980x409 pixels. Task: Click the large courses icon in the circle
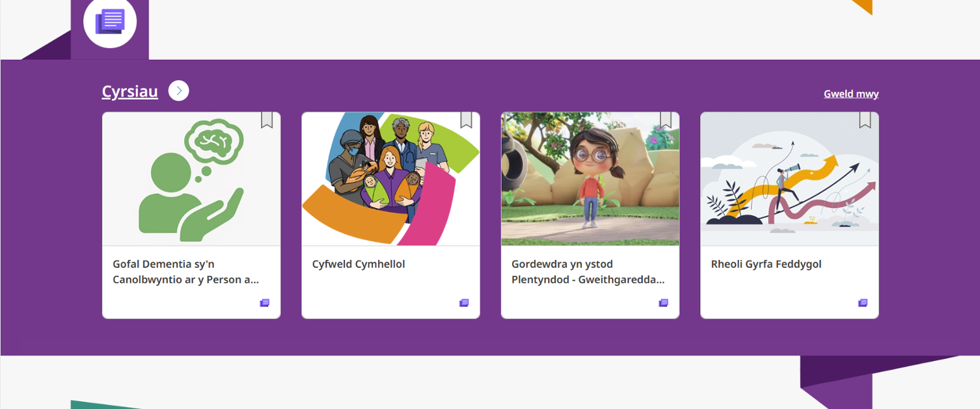coord(110,21)
